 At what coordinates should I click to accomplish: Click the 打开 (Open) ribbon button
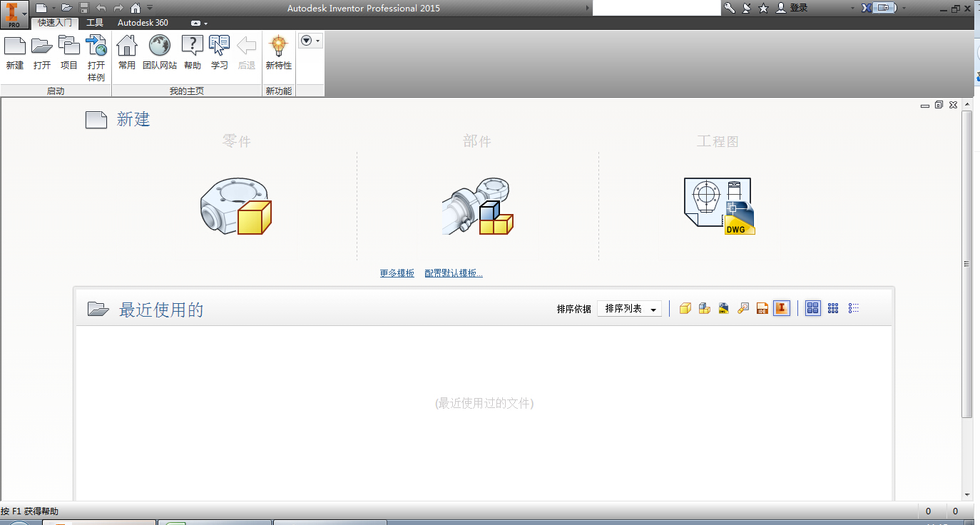pyautogui.click(x=42, y=53)
